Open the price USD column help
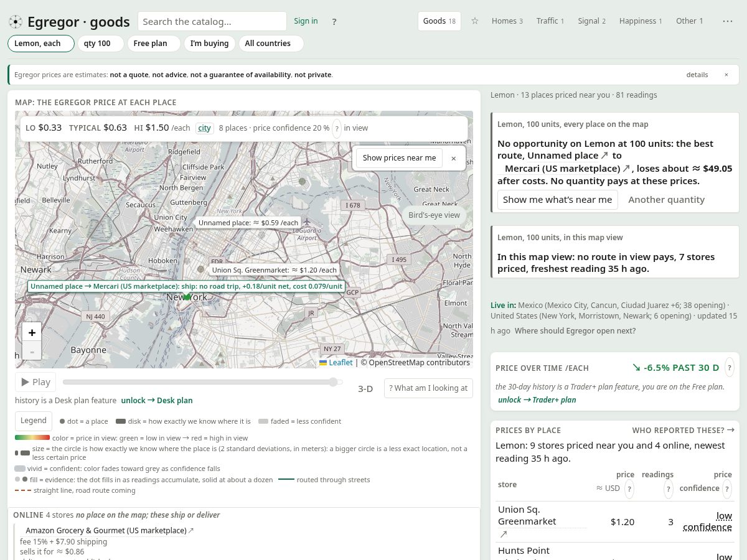Screen dimensions: 747x560 click(629, 488)
